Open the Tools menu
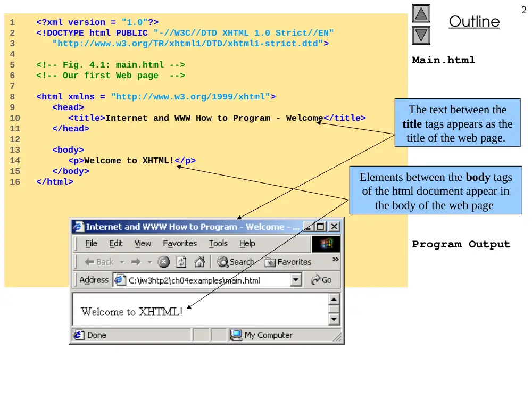 tap(218, 243)
